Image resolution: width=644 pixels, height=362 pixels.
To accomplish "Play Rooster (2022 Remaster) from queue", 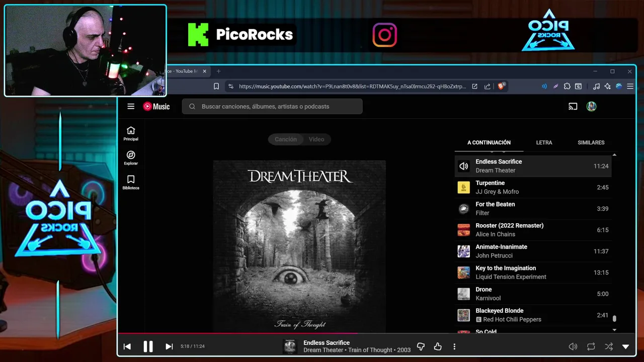I will point(533,230).
